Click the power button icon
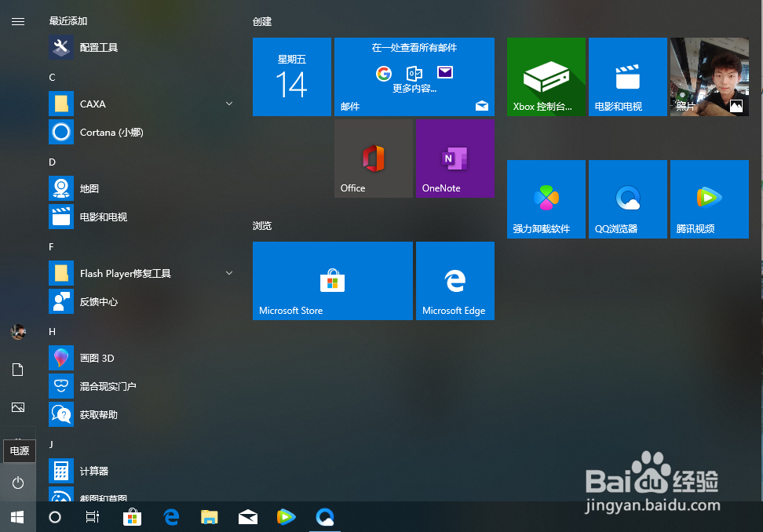This screenshot has width=763, height=532. click(x=18, y=483)
